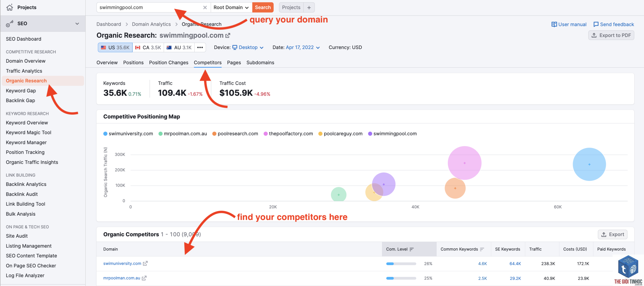This screenshot has height=286, width=644.
Task: Open the Dashboard breadcrumb link
Action: [109, 24]
